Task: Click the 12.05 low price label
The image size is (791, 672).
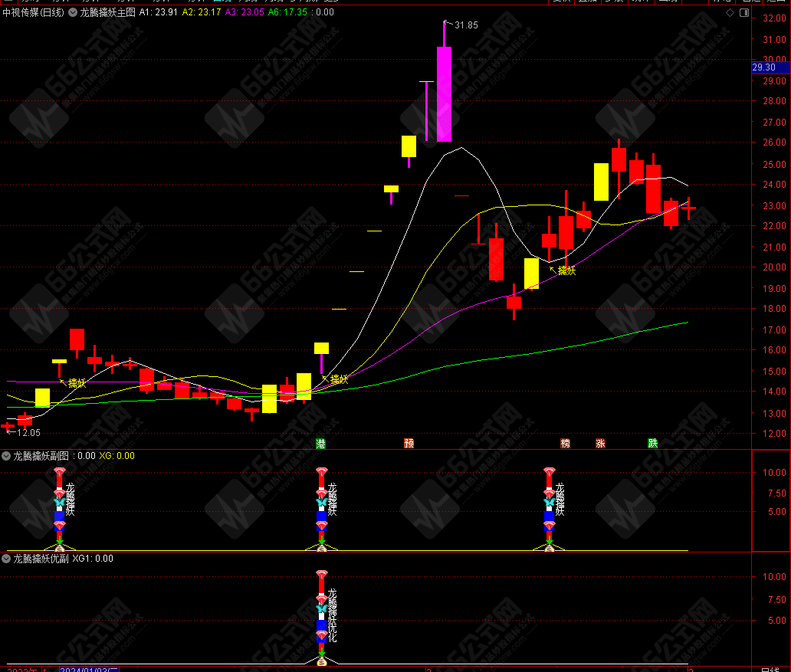Action: 29,433
